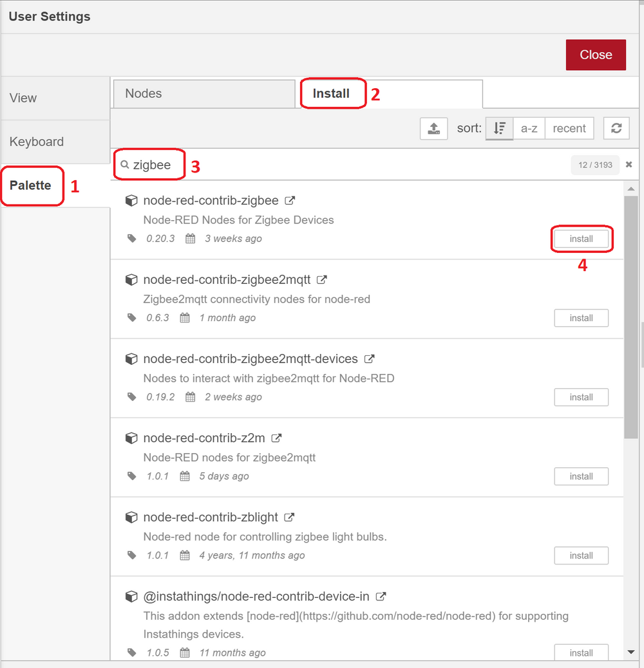
Task: Clear the zigbee search with the X
Action: 629,164
